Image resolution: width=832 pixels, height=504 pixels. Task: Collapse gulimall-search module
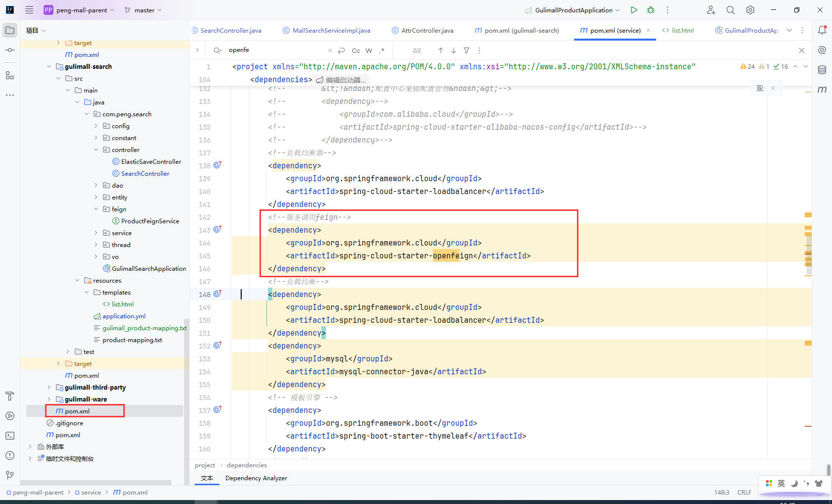point(49,66)
